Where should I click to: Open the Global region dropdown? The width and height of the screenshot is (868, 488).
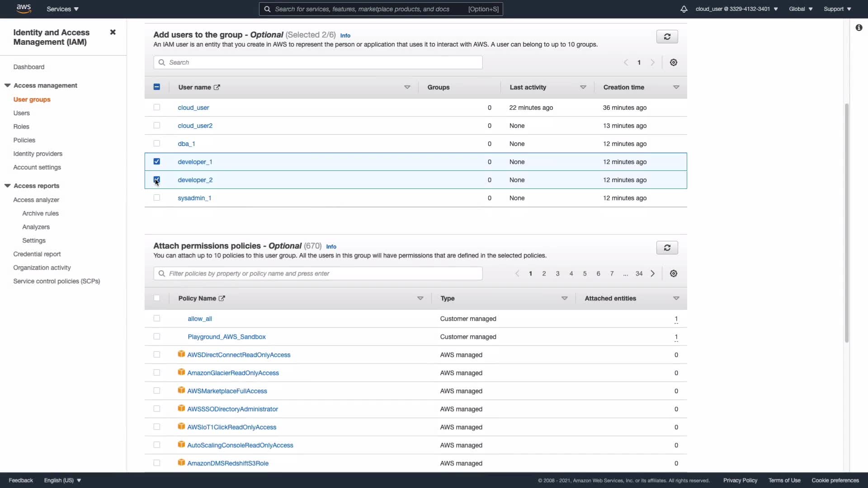pyautogui.click(x=800, y=9)
